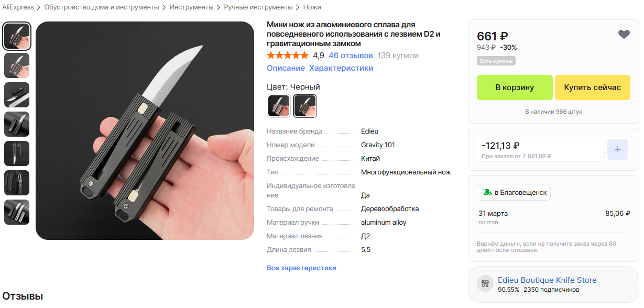This screenshot has width=644, height=308.
Task: Open the Описание tab
Action: (286, 68)
